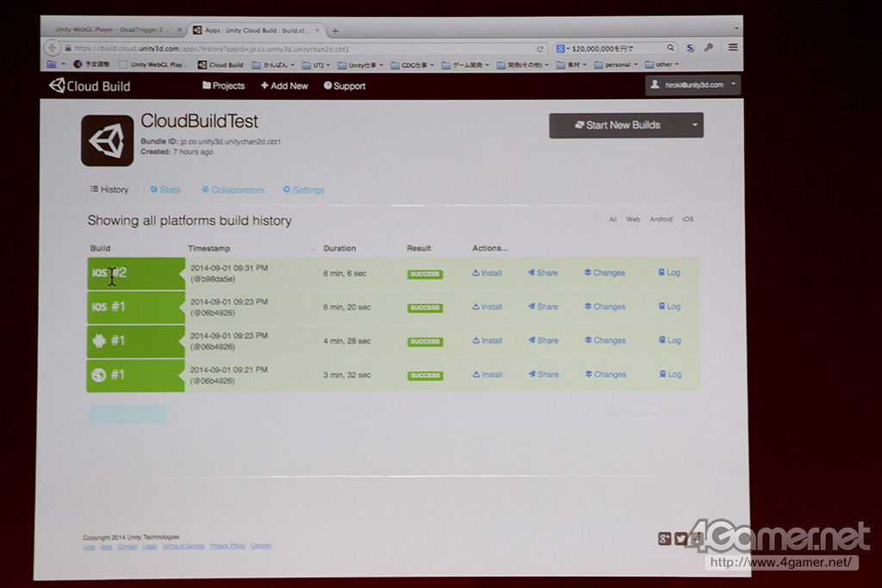Click the browser address bar URL
882x588 pixels.
point(212,49)
